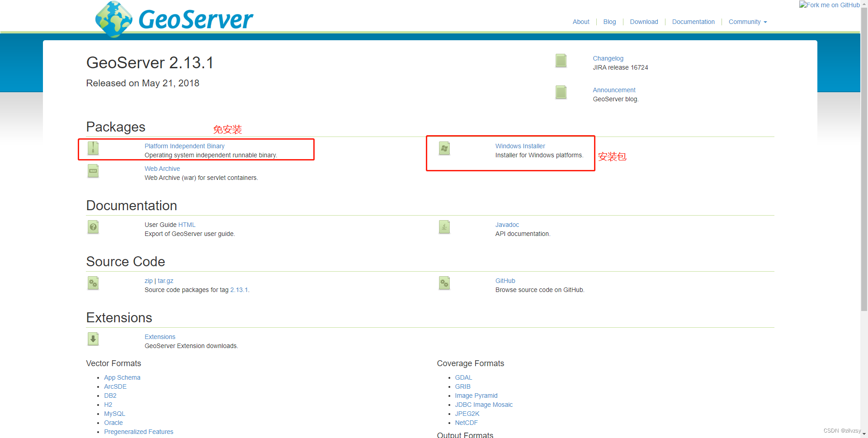This screenshot has width=868, height=438.
Task: Click the Extensions download arrow icon
Action: tap(93, 339)
